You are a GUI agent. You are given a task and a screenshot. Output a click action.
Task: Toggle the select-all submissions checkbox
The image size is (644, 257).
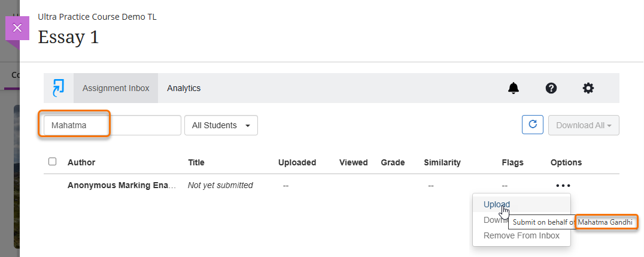pos(53,162)
